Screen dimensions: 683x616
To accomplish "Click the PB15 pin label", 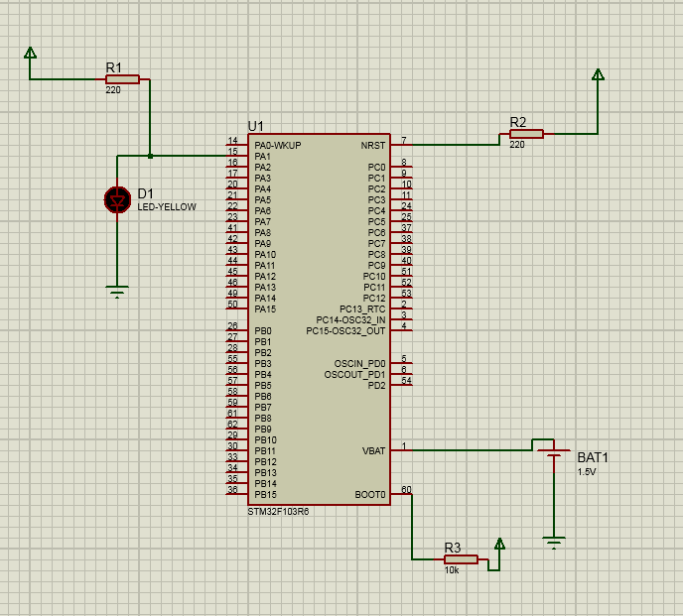I will click(266, 495).
